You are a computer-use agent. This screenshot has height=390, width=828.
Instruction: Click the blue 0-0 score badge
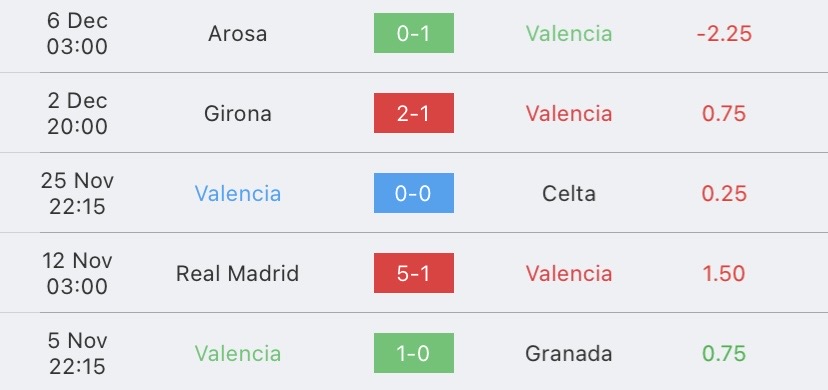click(413, 193)
